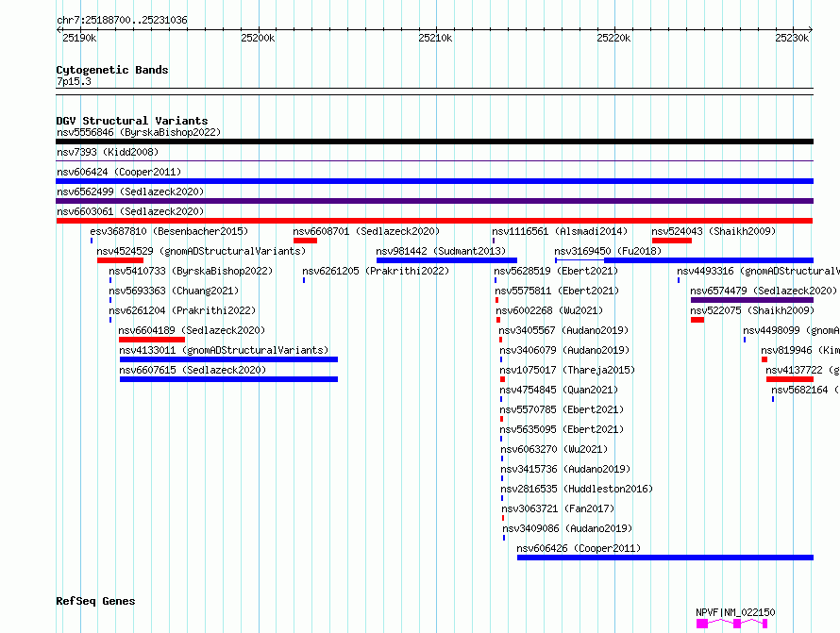Click the chr7:25188700..25231036 region label
Image resolution: width=840 pixels, height=633 pixels.
(122, 20)
